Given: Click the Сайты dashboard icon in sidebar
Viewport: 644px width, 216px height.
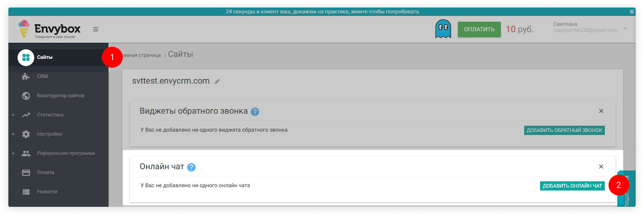Looking at the screenshot, I should click(x=26, y=57).
